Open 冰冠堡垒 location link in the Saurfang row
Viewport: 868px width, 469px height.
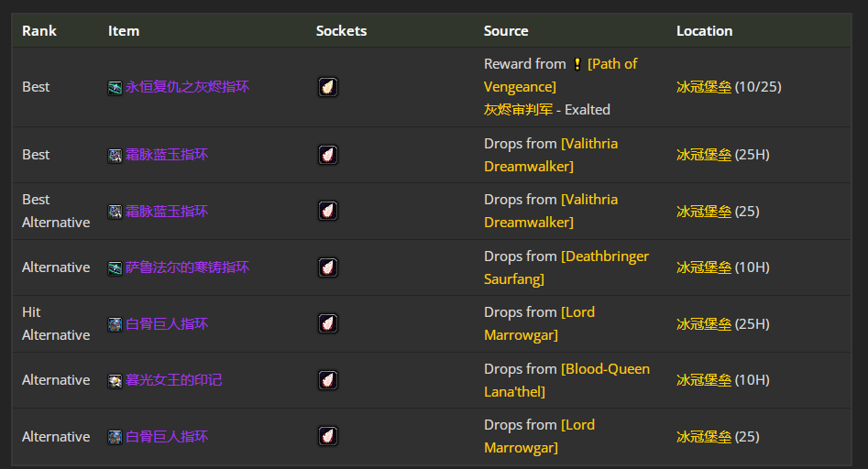[x=704, y=267]
